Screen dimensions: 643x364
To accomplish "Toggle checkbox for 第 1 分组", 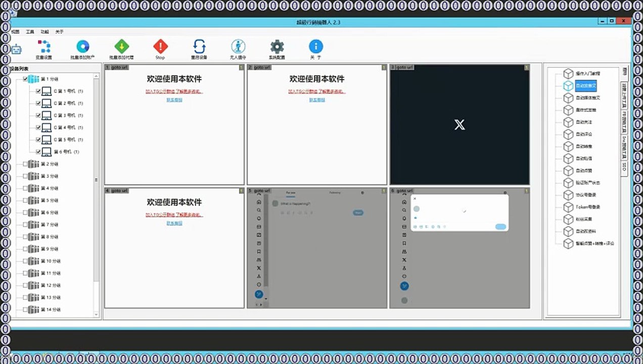I will point(25,79).
